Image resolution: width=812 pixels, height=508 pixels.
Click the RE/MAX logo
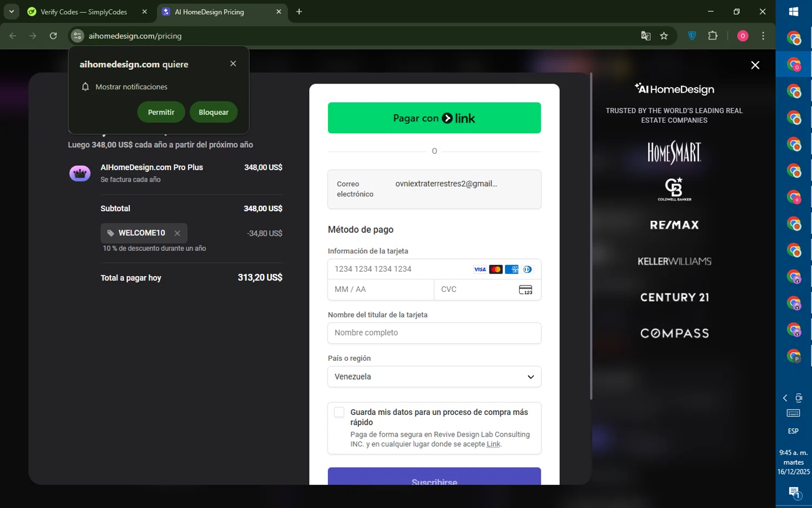coord(675,225)
